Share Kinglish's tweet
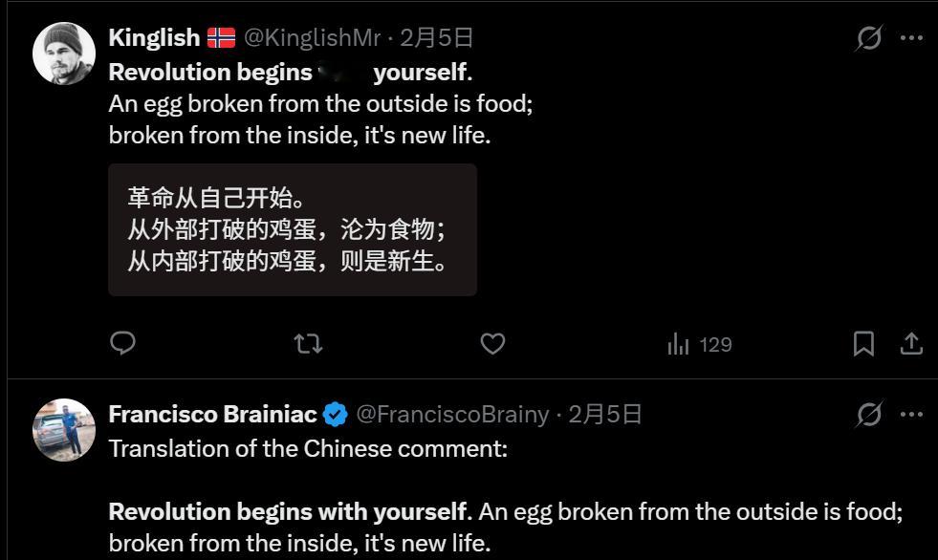Viewport: 938px width, 560px height. coord(911,343)
